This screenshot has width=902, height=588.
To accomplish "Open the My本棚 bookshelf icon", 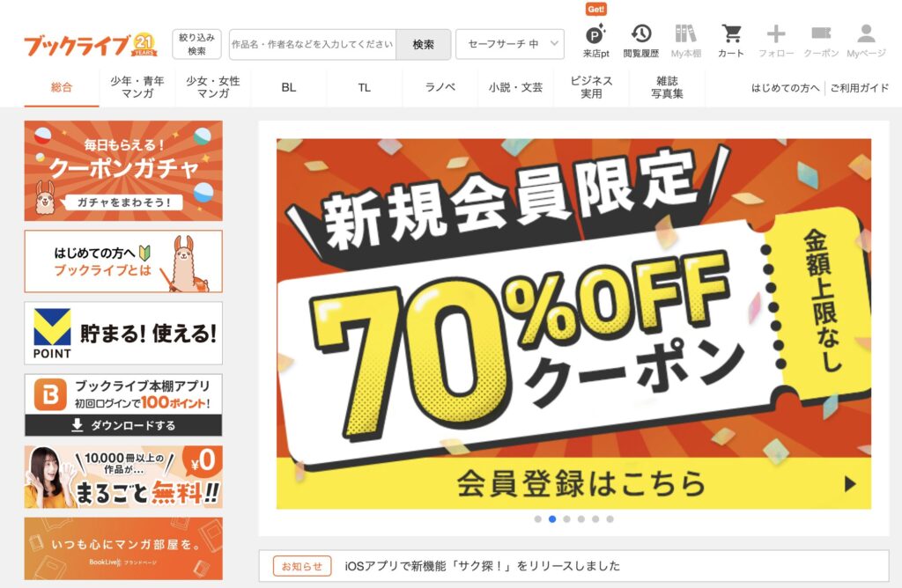I will pyautogui.click(x=685, y=33).
